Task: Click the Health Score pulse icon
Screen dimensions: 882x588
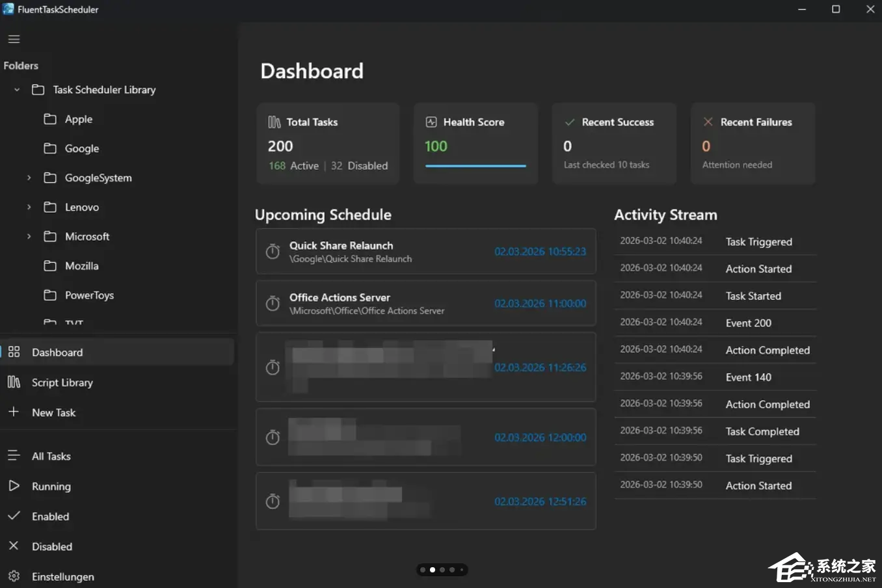Action: [431, 122]
